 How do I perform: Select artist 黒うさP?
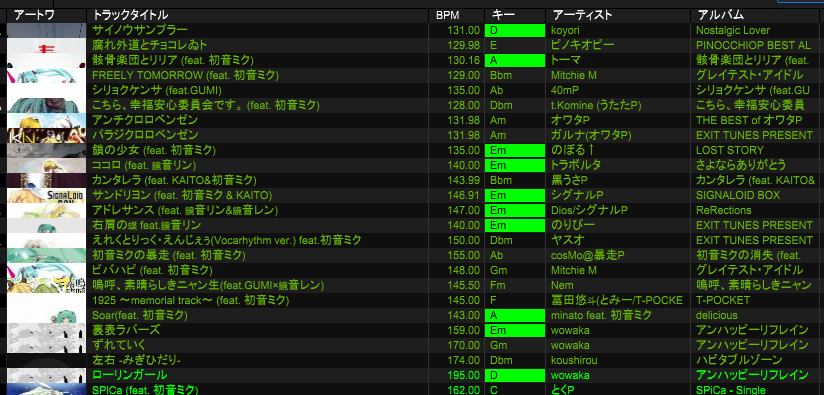point(569,181)
